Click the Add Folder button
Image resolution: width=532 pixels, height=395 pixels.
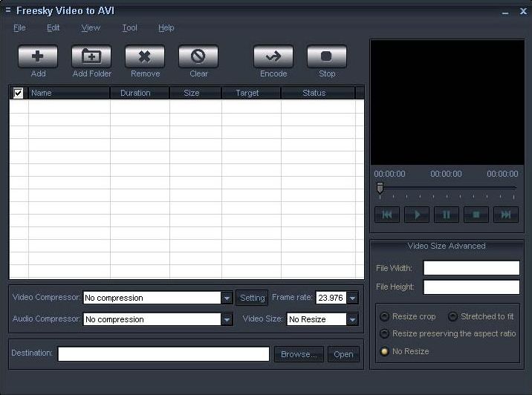coord(91,56)
